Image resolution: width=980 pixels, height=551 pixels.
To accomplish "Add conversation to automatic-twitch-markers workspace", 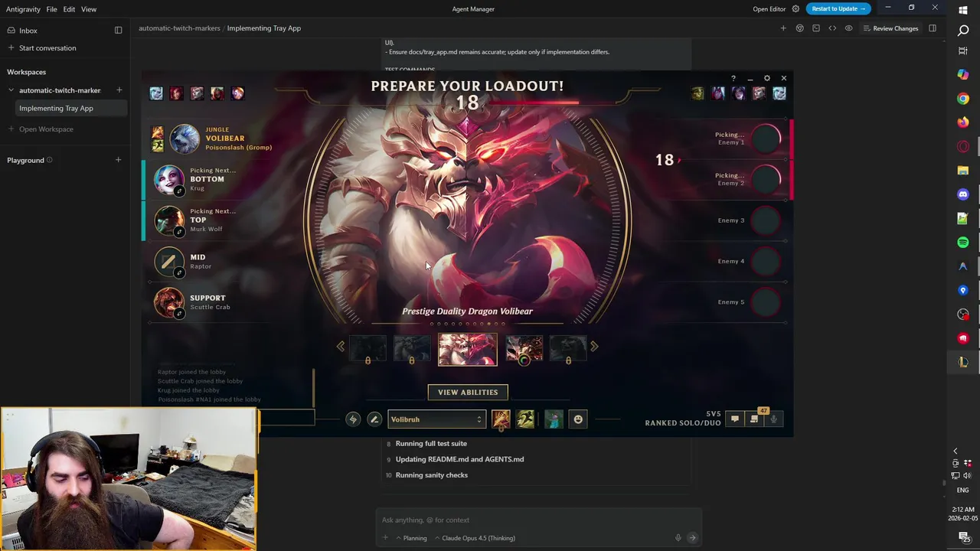I will tap(119, 90).
